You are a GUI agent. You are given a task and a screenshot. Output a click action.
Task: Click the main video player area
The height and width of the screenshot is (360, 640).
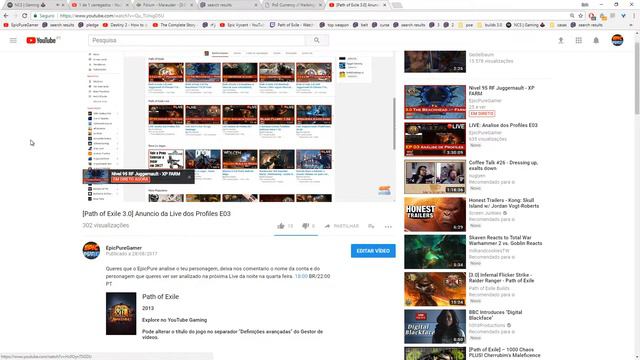[x=239, y=126]
